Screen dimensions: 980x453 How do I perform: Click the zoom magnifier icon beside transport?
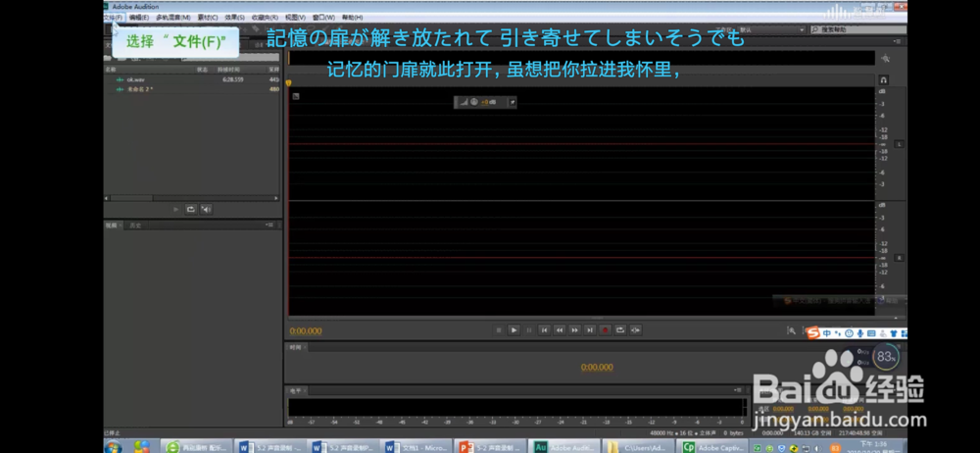791,330
